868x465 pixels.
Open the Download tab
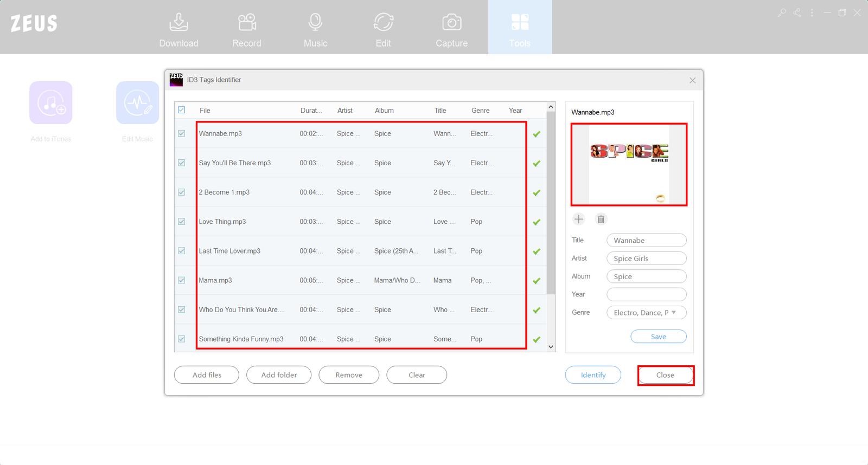[178, 29]
